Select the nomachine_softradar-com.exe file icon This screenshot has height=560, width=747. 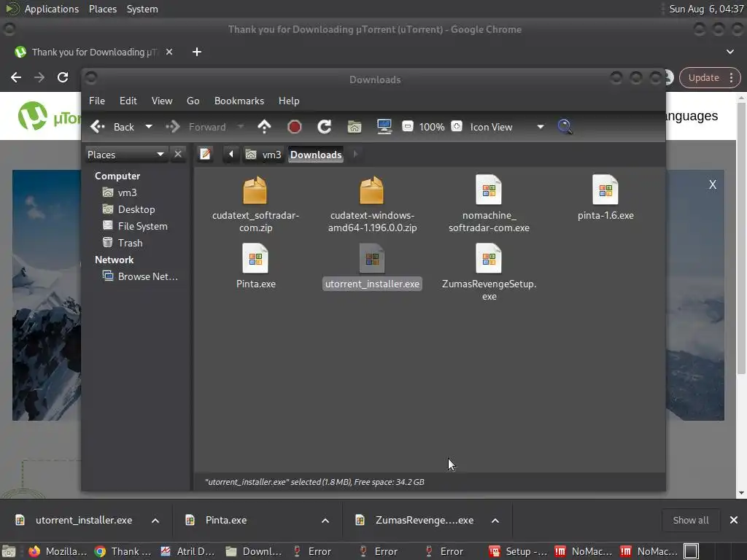click(489, 190)
